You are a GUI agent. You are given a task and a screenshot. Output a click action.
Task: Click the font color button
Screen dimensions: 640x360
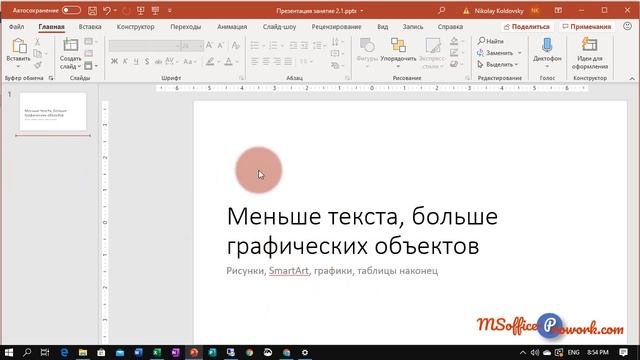tap(229, 61)
